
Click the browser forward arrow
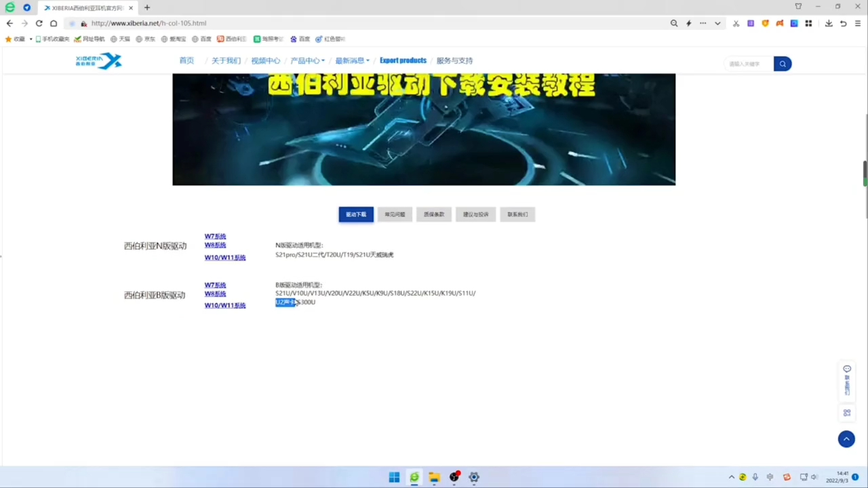[x=24, y=23]
